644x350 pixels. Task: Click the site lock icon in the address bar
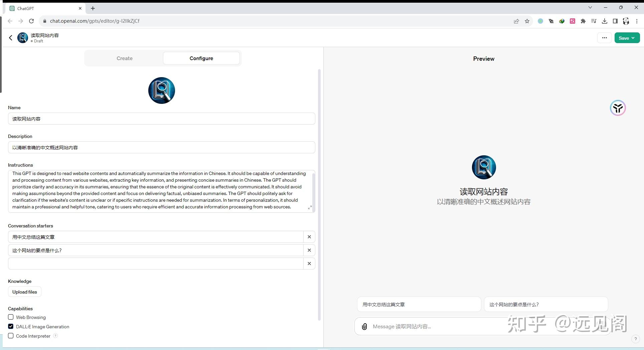[44, 21]
